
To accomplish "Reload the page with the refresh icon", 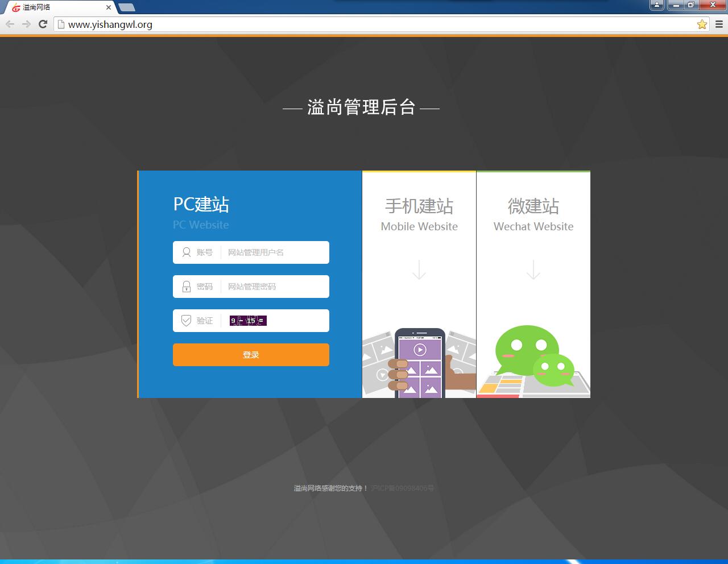I will pos(43,24).
